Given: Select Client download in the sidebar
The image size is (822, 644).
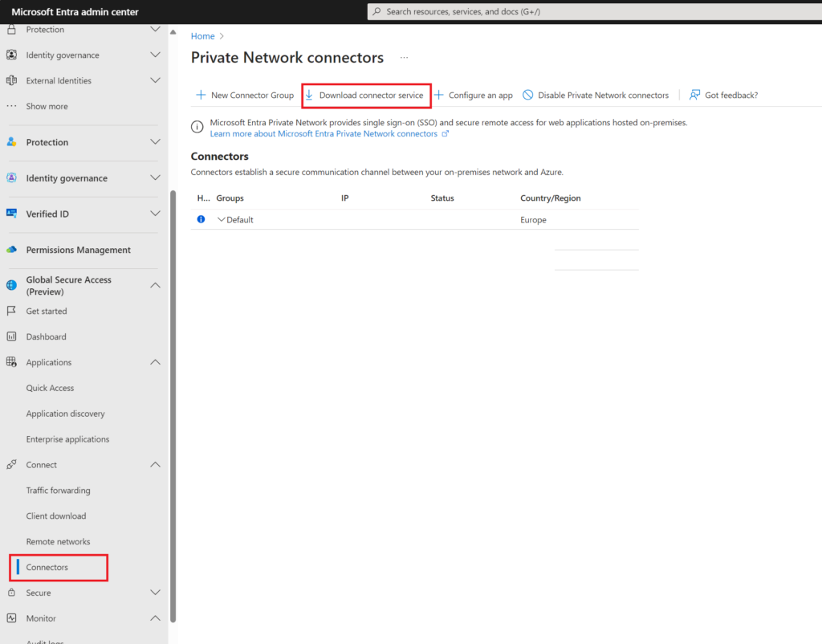Looking at the screenshot, I should pyautogui.click(x=56, y=516).
